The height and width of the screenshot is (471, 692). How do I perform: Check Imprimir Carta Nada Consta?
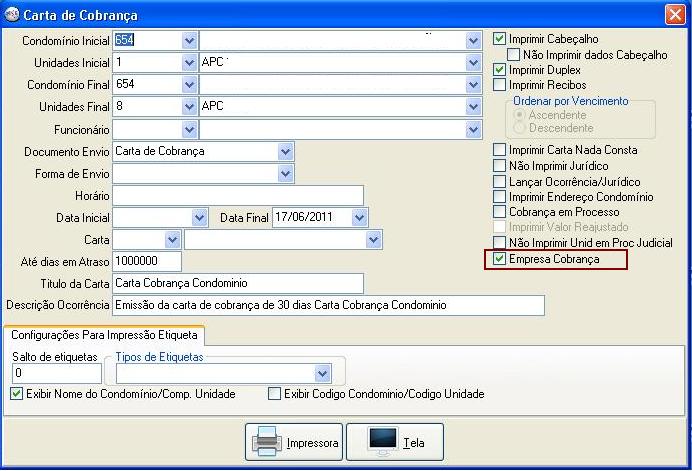tap(500, 150)
